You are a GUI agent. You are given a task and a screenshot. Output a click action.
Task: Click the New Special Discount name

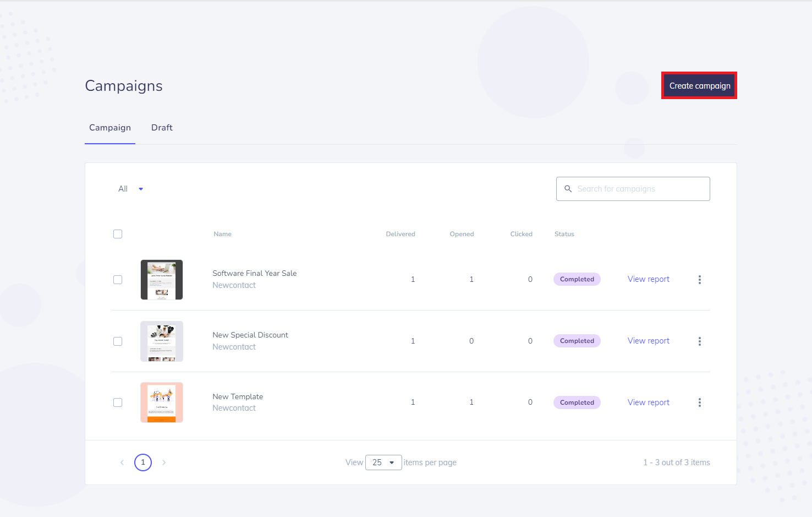250,335
